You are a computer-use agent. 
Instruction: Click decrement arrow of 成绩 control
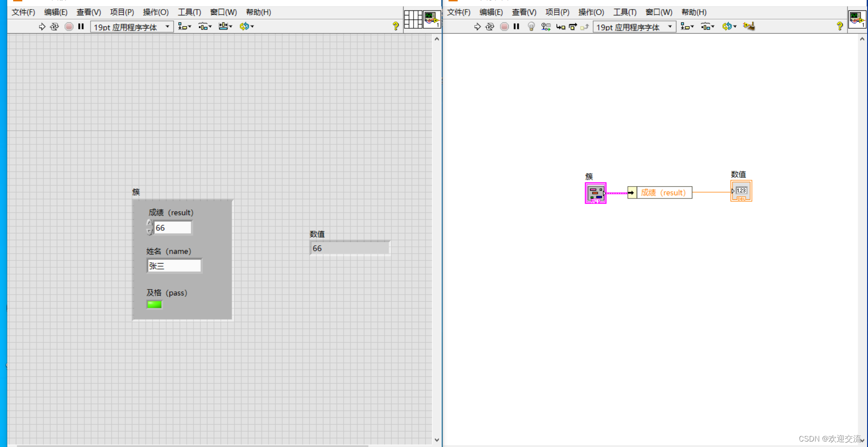[x=150, y=231]
